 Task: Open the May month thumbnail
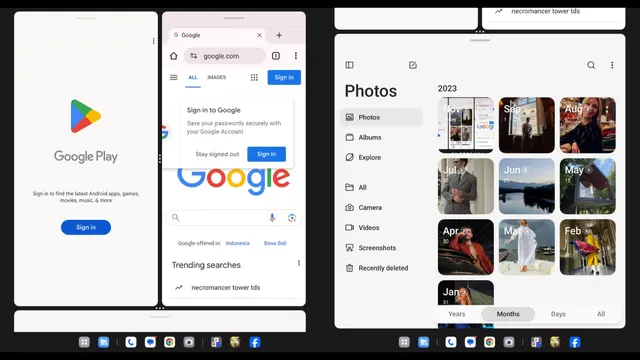point(588,186)
